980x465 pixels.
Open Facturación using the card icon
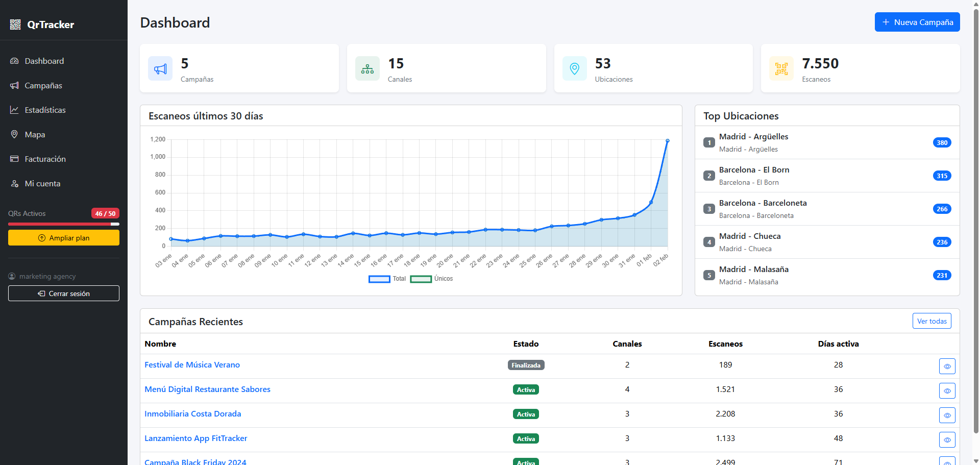(14, 159)
